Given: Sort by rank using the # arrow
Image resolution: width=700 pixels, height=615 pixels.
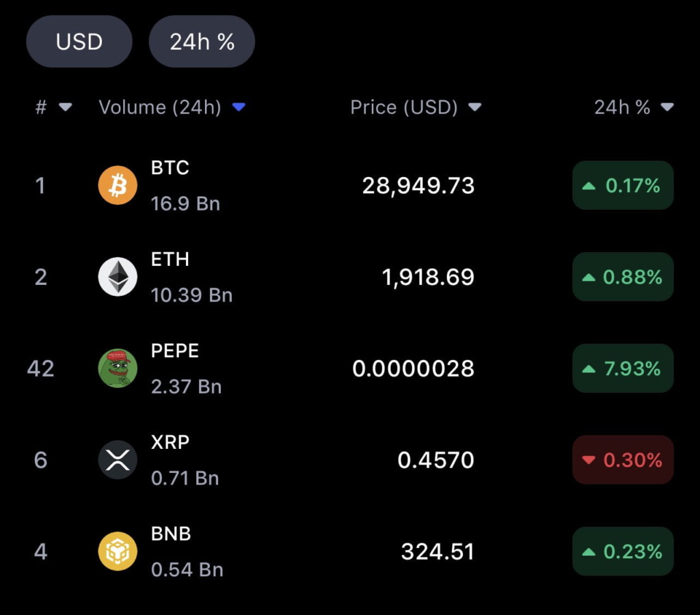Looking at the screenshot, I should point(65,107).
